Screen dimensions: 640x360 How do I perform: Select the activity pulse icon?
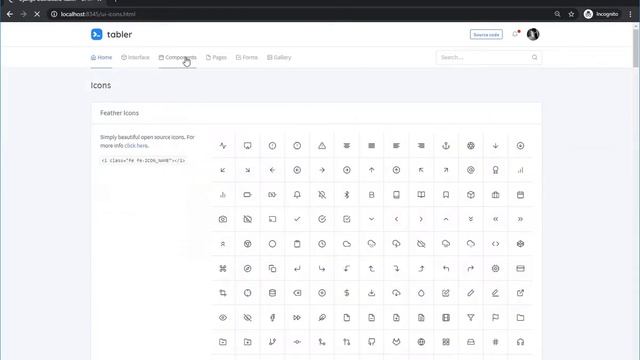223,146
